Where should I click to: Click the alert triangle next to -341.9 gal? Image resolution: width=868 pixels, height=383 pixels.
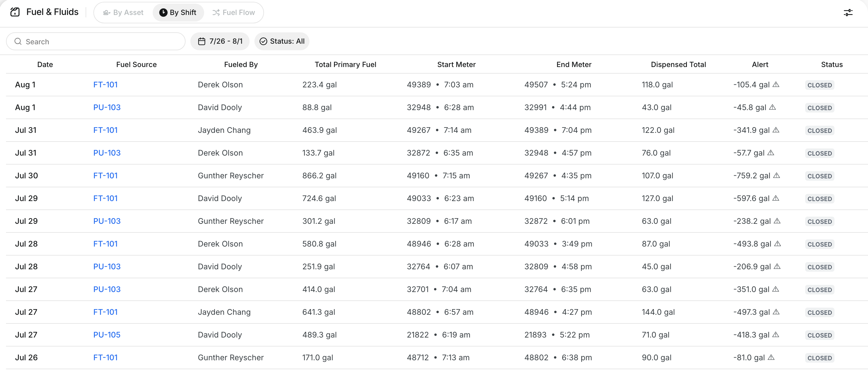pos(776,130)
